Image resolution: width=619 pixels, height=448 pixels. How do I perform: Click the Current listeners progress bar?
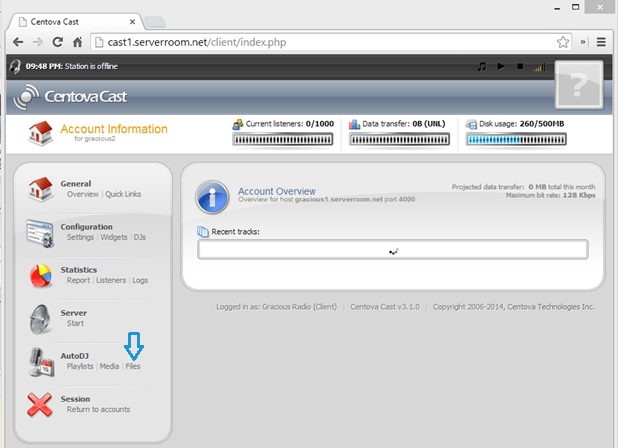click(283, 139)
